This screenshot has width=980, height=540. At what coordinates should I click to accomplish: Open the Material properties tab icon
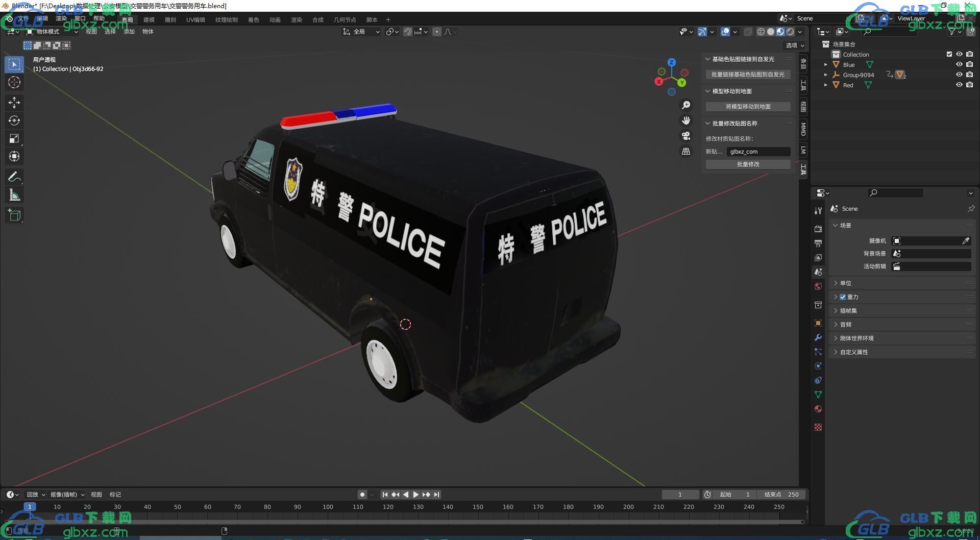pyautogui.click(x=818, y=409)
